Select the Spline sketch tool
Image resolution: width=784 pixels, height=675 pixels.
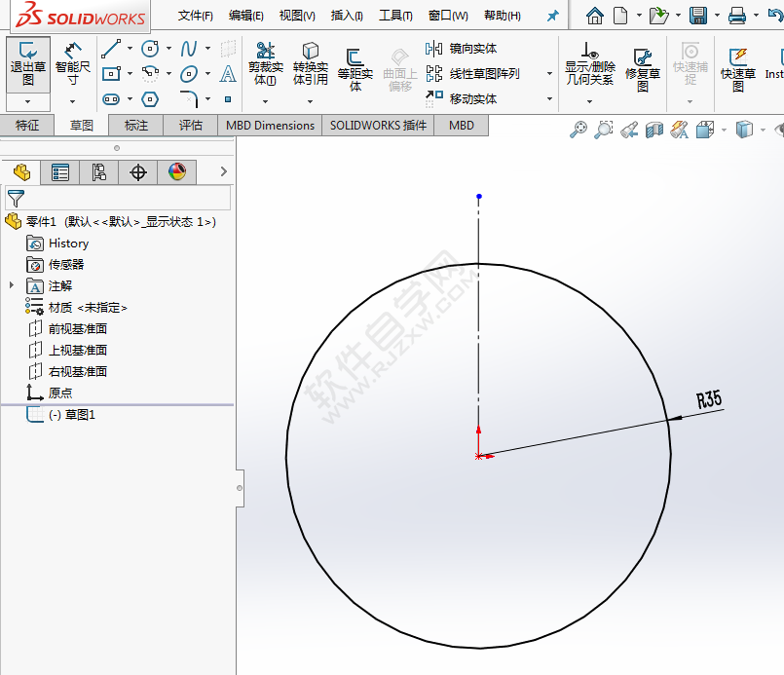[189, 48]
